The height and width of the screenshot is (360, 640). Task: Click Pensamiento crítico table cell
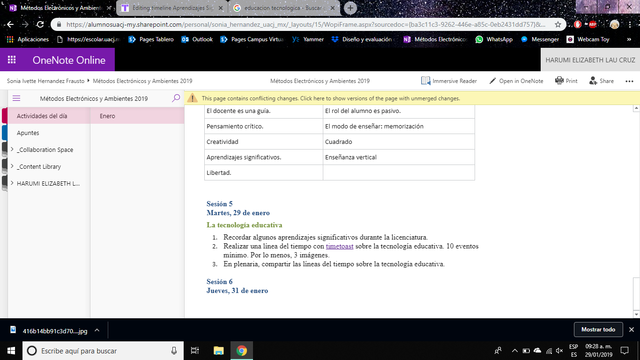pyautogui.click(x=264, y=126)
